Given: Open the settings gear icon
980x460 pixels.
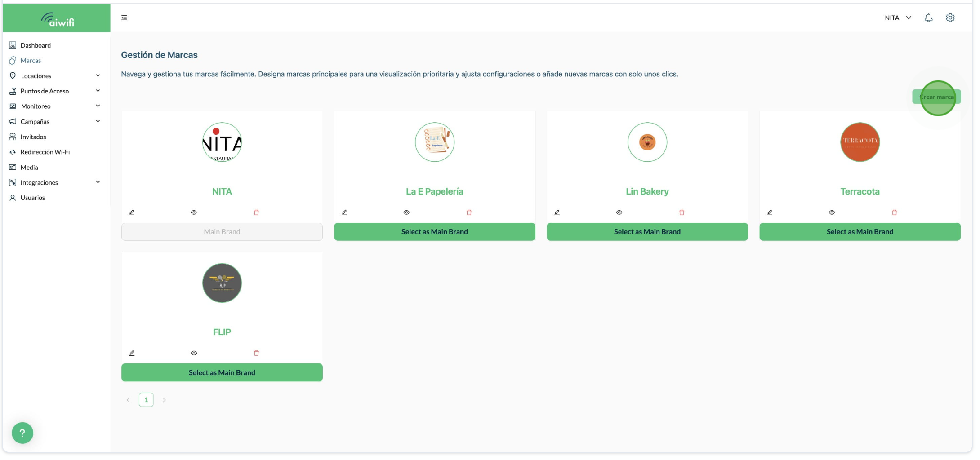Looking at the screenshot, I should 950,18.
